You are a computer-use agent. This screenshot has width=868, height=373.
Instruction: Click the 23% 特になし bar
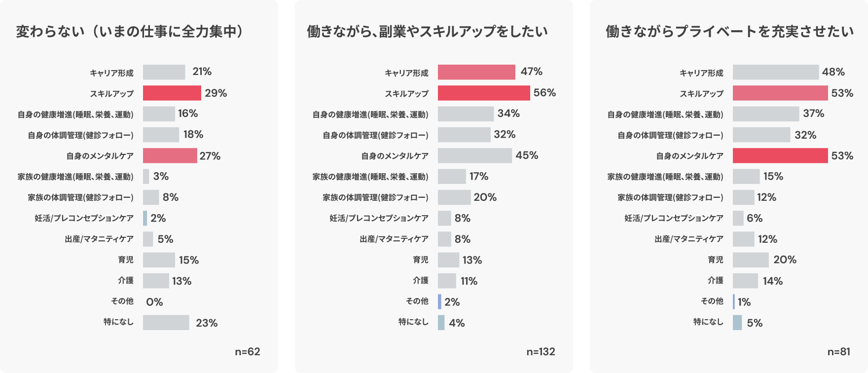point(166,323)
